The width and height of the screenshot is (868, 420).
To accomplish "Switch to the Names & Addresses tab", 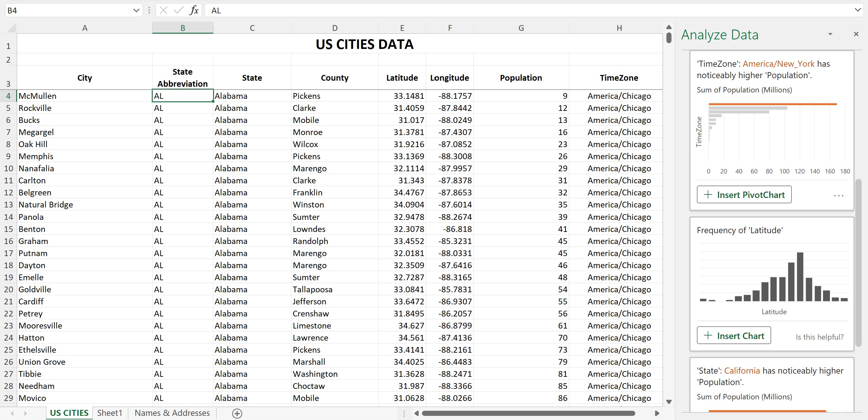I will pyautogui.click(x=172, y=413).
